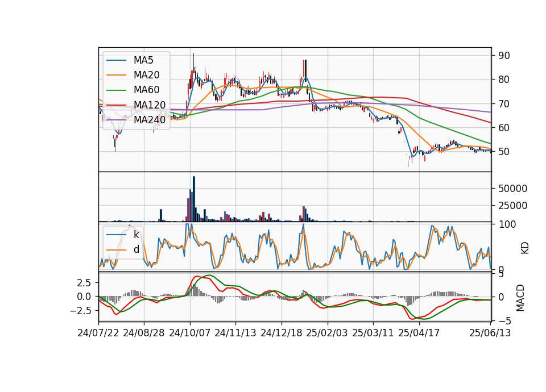Click the date label 24/10/07
Screen dimensions: 546x392
pos(190,333)
